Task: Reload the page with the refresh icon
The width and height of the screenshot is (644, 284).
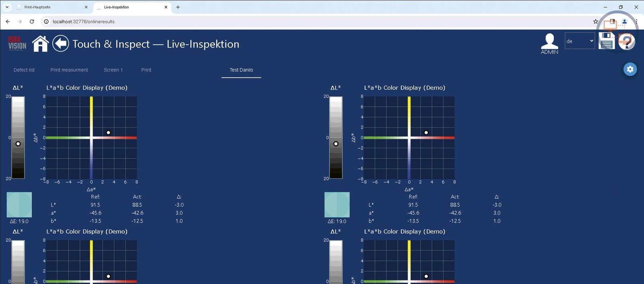Action: (32, 21)
